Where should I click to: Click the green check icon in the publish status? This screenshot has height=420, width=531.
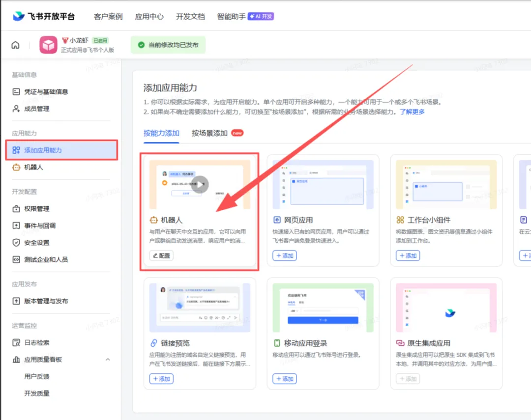click(141, 45)
